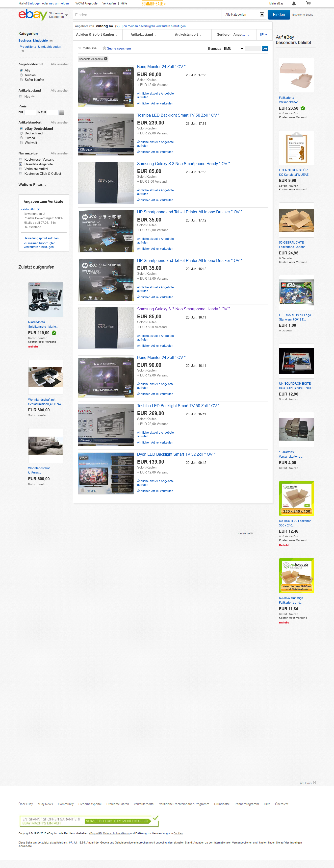This screenshot has height=868, width=334.
Task: Open Business & Industrie category
Action: click(33, 40)
